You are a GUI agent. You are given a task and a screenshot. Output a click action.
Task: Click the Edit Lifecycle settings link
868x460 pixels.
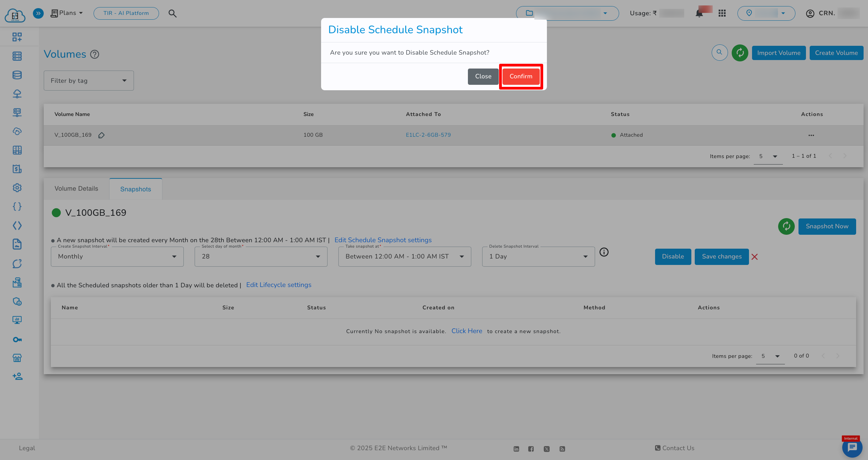coord(279,285)
